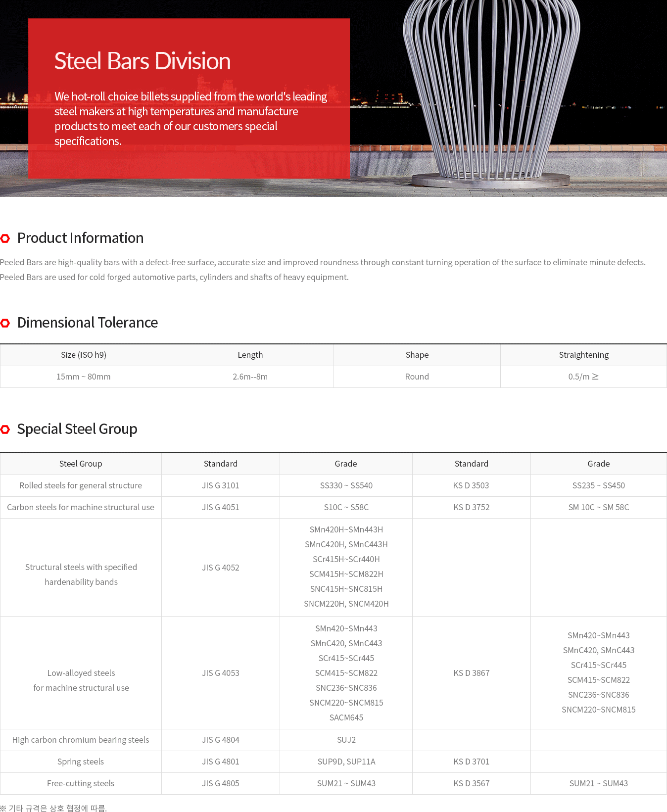Select the 0.5/m straightening value
The image size is (667, 812).
pos(584,377)
